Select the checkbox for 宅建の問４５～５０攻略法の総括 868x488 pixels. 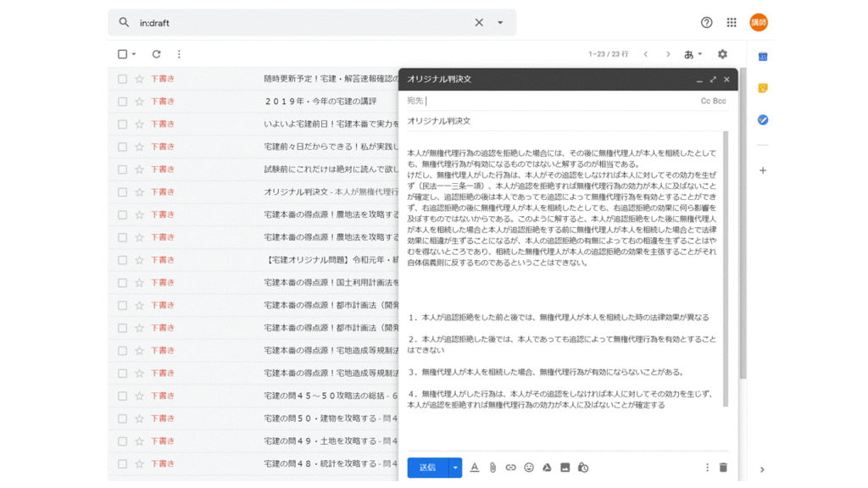122,396
